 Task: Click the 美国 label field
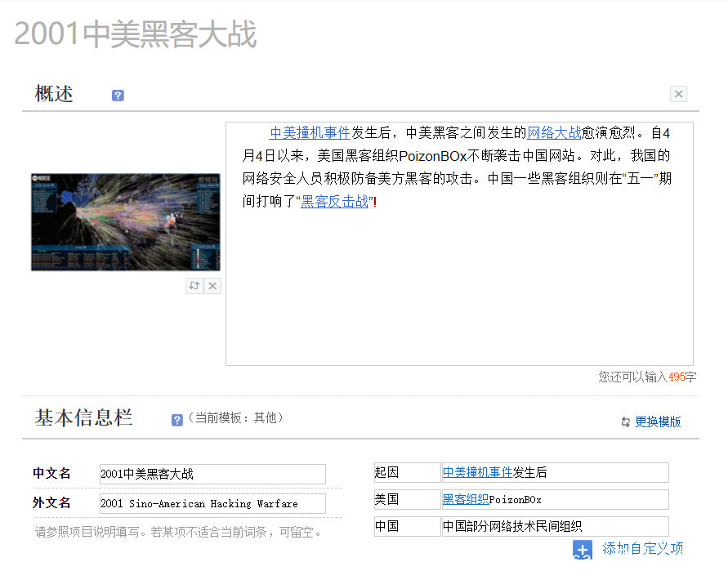[x=407, y=499]
